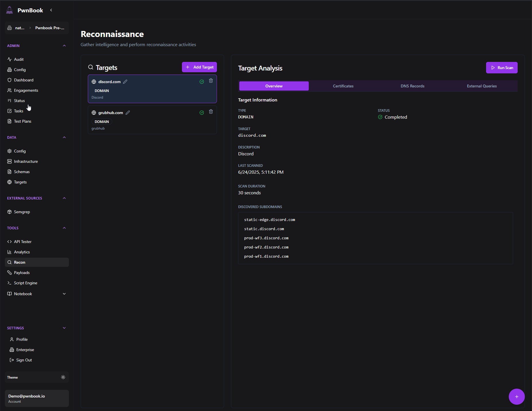Click the '30 seconds' scan duration value
The image size is (532, 411).
coord(249,193)
